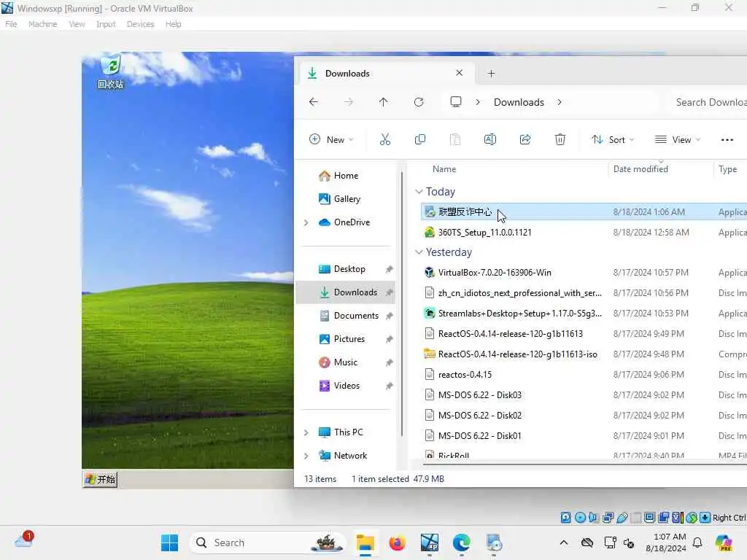Open the VirtualBox Devices menu

coord(140,24)
